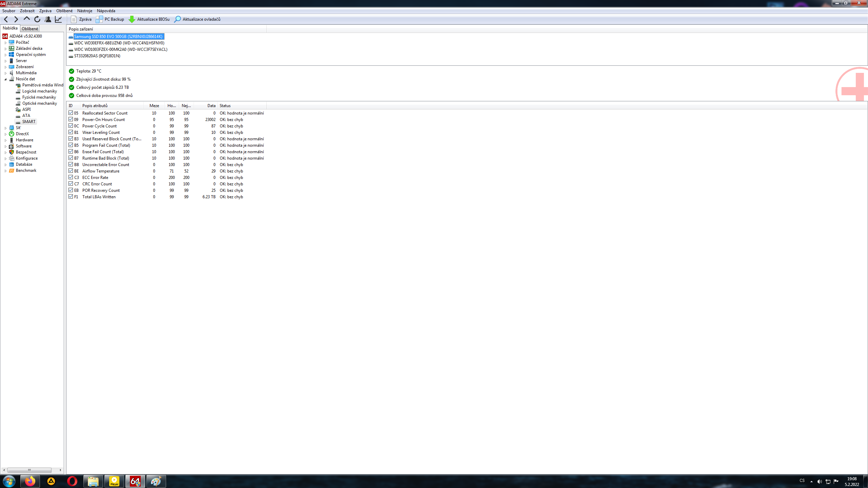The image size is (868, 488).
Task: Click the left panel horizontal scrollbar
Action: pyautogui.click(x=29, y=470)
